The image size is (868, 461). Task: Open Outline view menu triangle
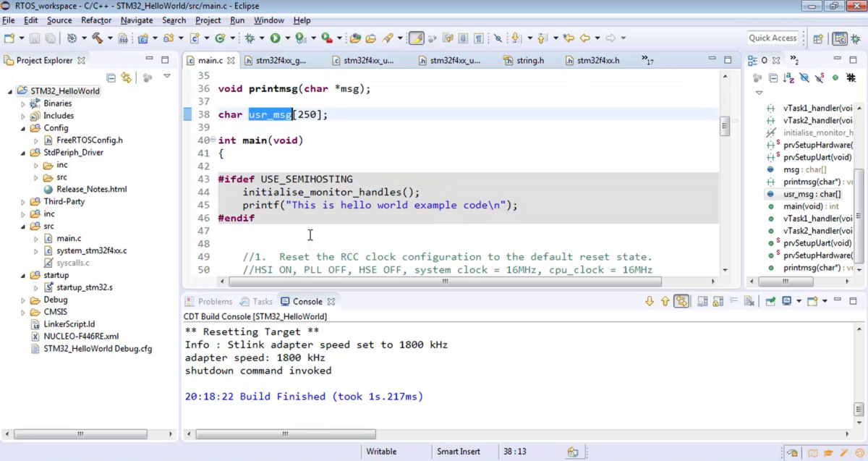(759, 93)
